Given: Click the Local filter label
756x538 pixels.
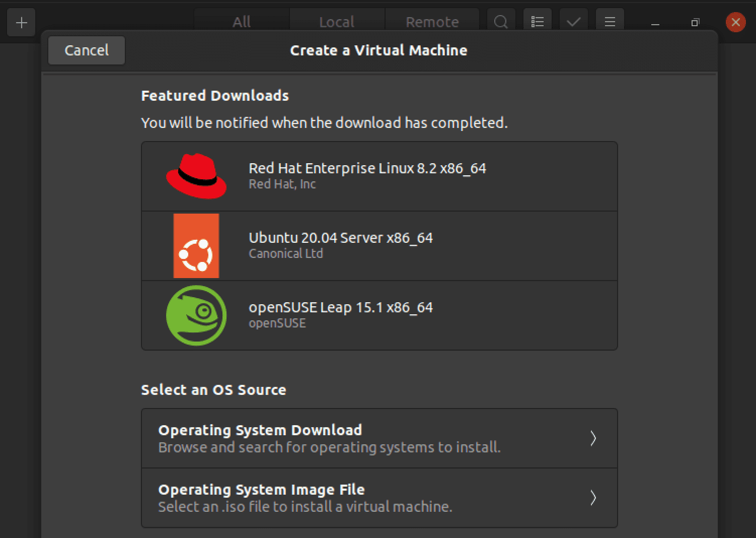Looking at the screenshot, I should [336, 21].
